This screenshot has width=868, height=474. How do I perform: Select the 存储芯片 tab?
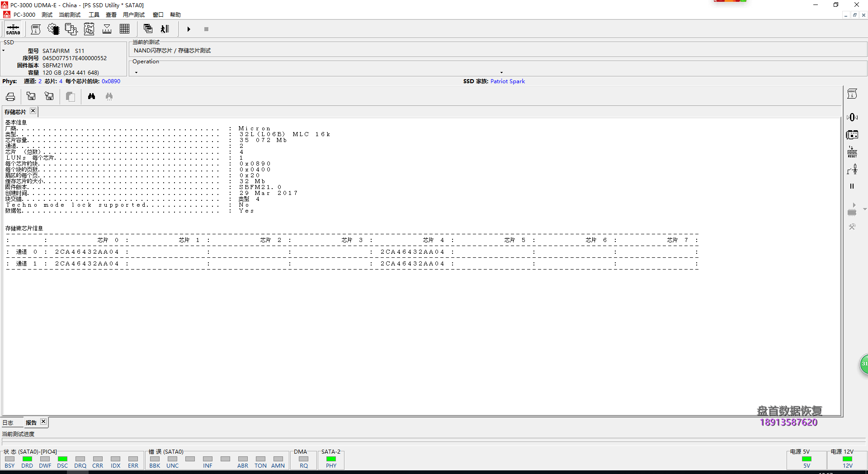click(15, 112)
